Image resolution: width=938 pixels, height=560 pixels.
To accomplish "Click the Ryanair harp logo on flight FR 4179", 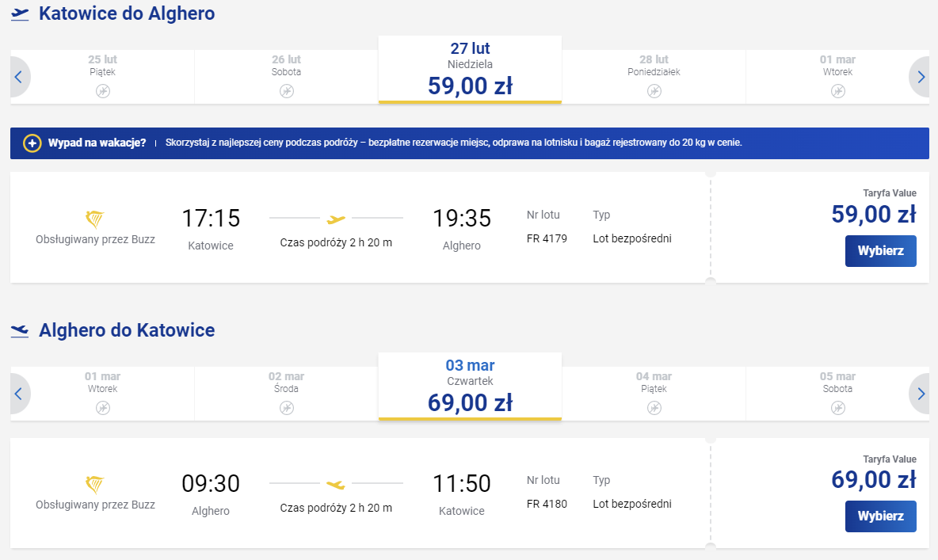I will (94, 219).
